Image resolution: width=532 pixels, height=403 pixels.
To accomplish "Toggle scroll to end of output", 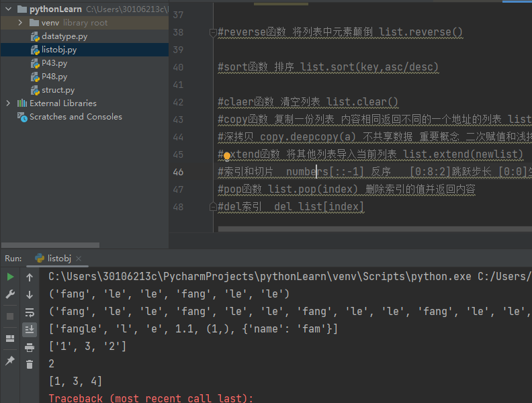I will 30,329.
